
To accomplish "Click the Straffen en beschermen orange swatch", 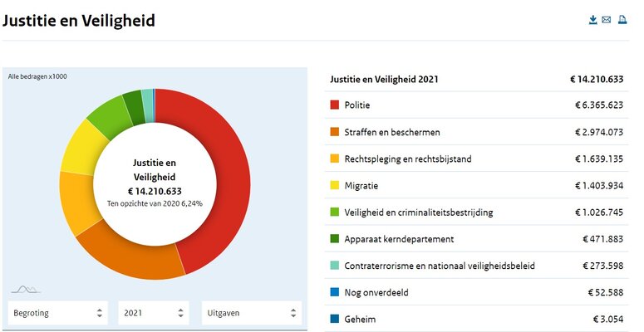I will 335,132.
